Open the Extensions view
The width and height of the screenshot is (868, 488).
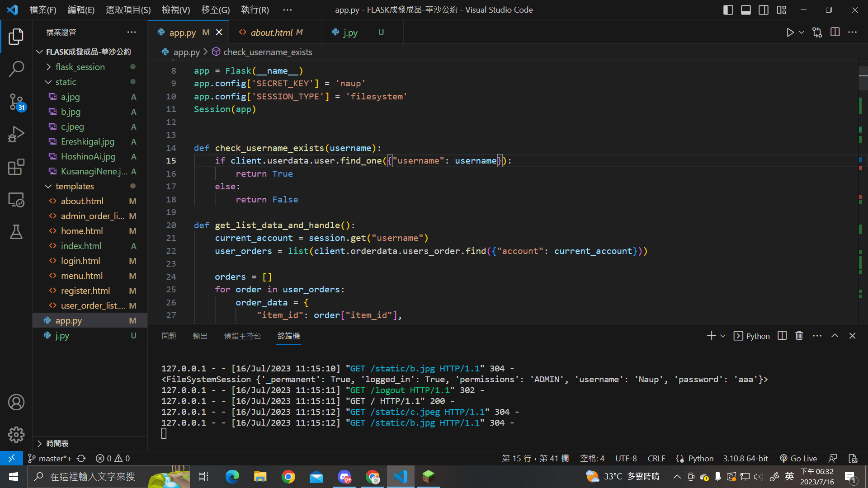click(16, 167)
